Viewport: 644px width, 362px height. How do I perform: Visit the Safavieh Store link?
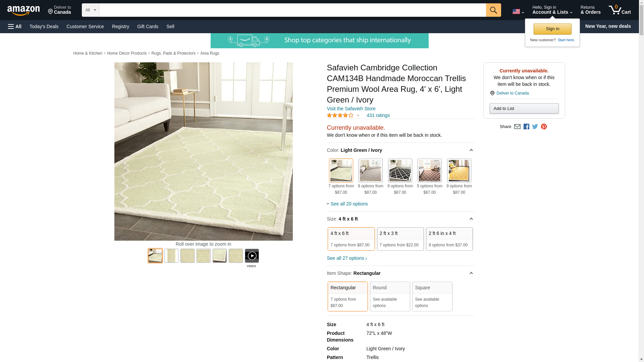(351, 109)
